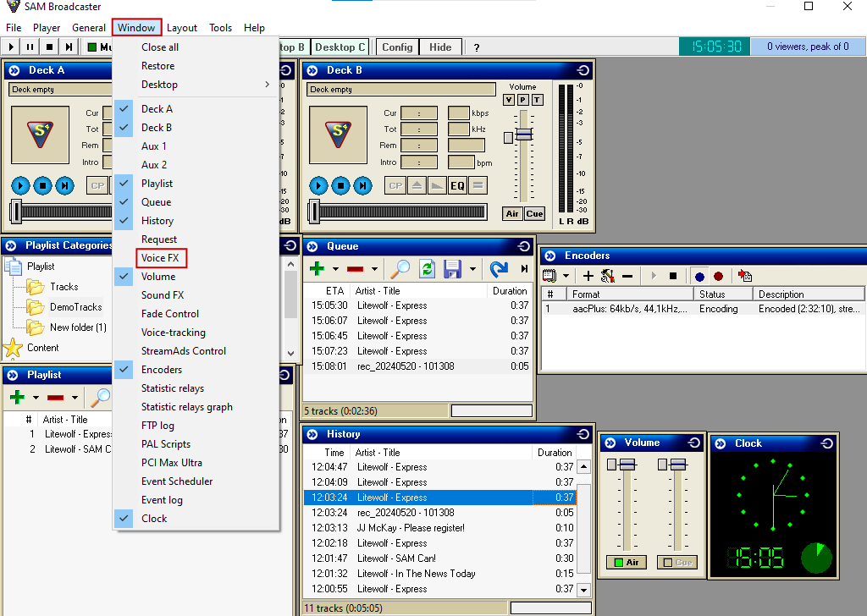Add a new encoder with plus icon
Viewport: 867px width, 616px height.
coord(588,276)
